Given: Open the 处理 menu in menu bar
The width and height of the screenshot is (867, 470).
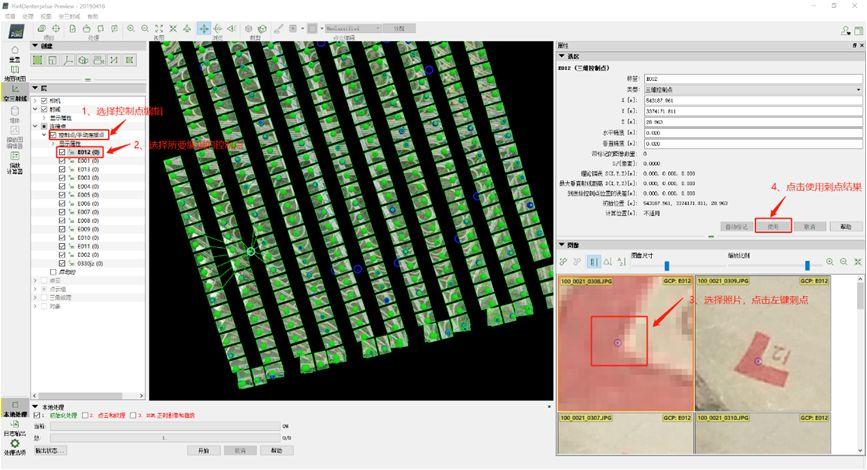Looking at the screenshot, I should [x=27, y=16].
